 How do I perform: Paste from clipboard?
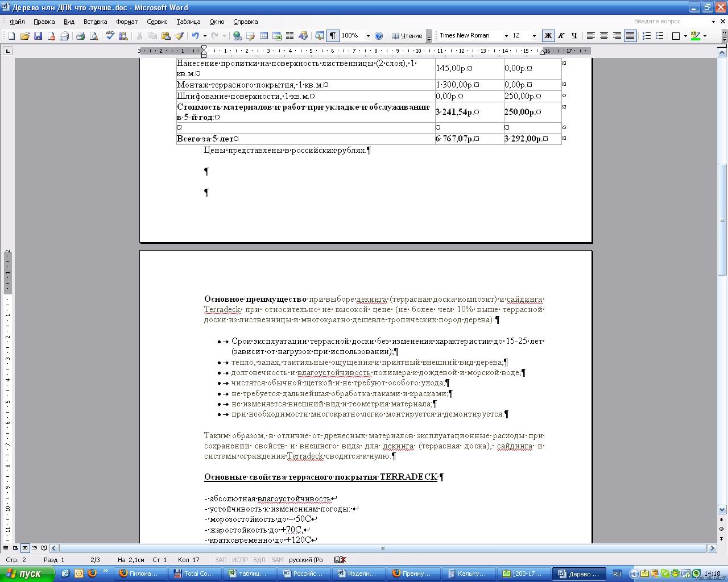coord(166,36)
